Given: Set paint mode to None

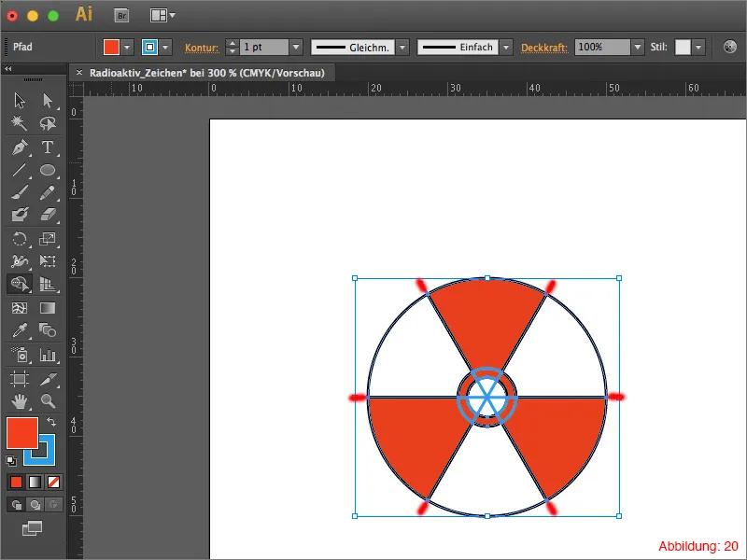Looking at the screenshot, I should [x=53, y=483].
